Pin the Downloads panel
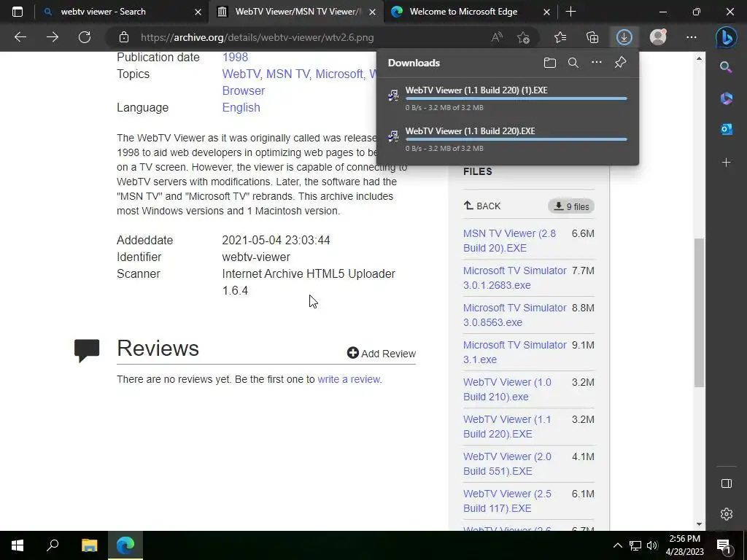Screen dimensions: 747x560 (x=620, y=63)
